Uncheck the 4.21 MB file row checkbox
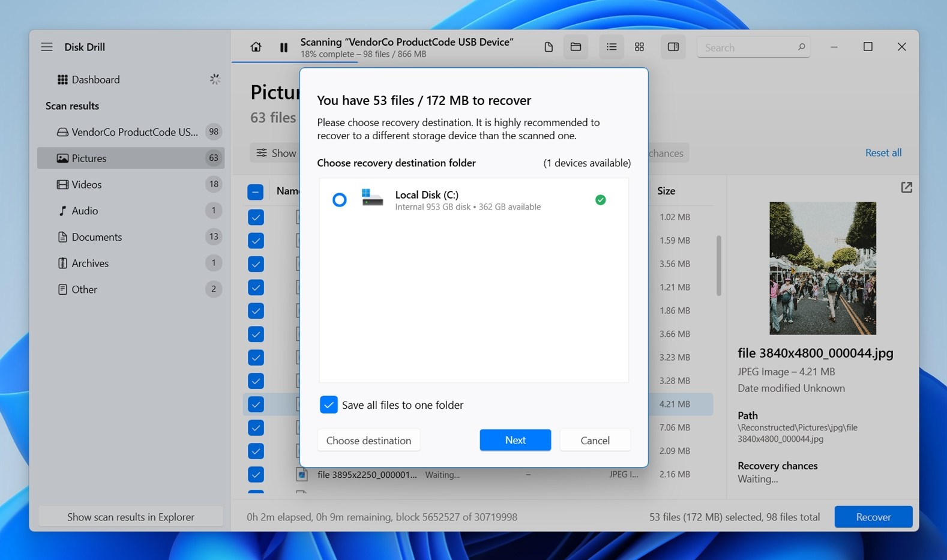947x560 pixels. (x=256, y=405)
